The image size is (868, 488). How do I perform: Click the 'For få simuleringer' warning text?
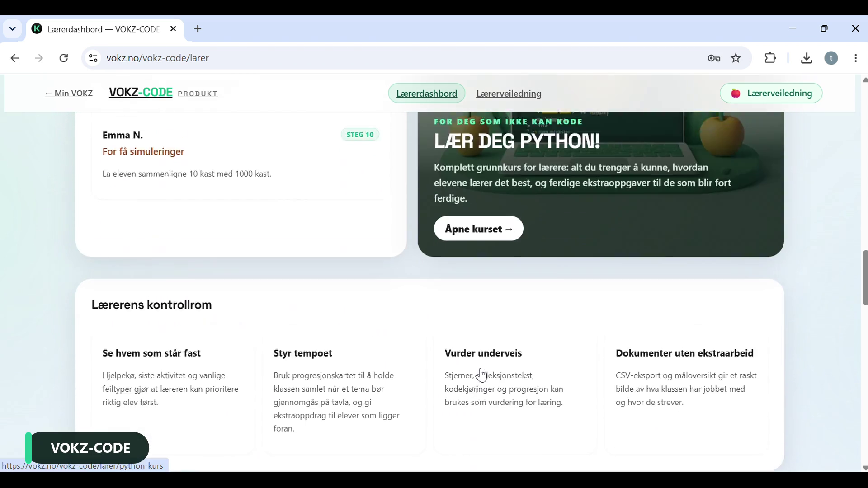click(143, 152)
